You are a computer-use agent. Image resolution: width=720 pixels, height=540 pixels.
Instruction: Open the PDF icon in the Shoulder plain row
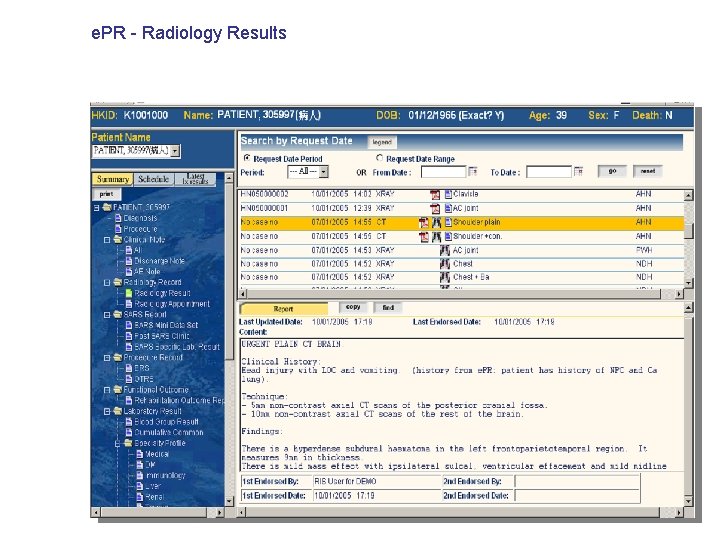pos(424,223)
